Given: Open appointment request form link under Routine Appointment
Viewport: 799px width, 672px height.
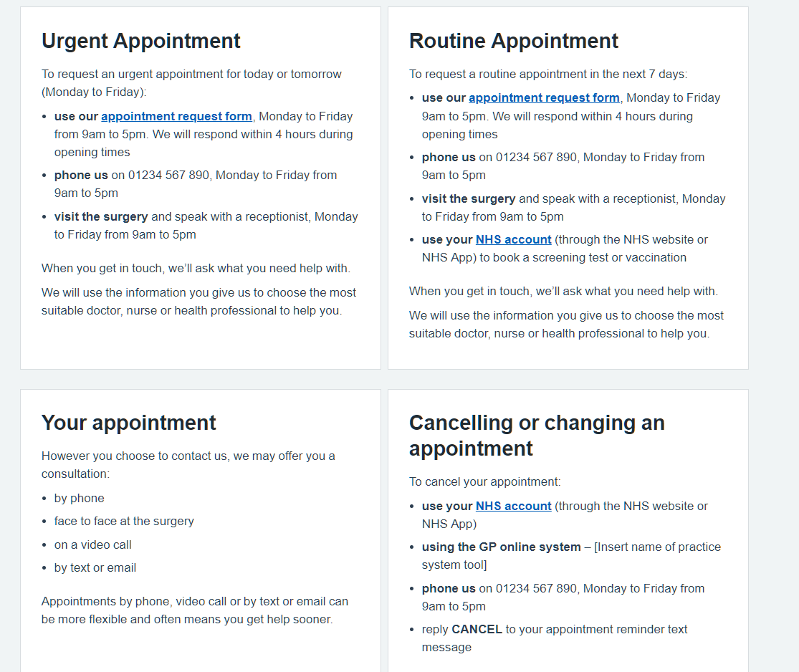Looking at the screenshot, I should pyautogui.click(x=544, y=97).
